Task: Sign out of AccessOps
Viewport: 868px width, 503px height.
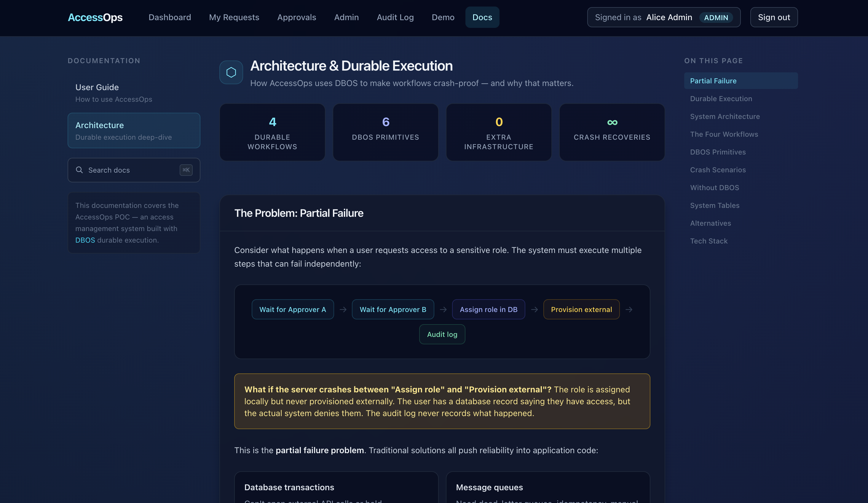Action: click(x=774, y=17)
